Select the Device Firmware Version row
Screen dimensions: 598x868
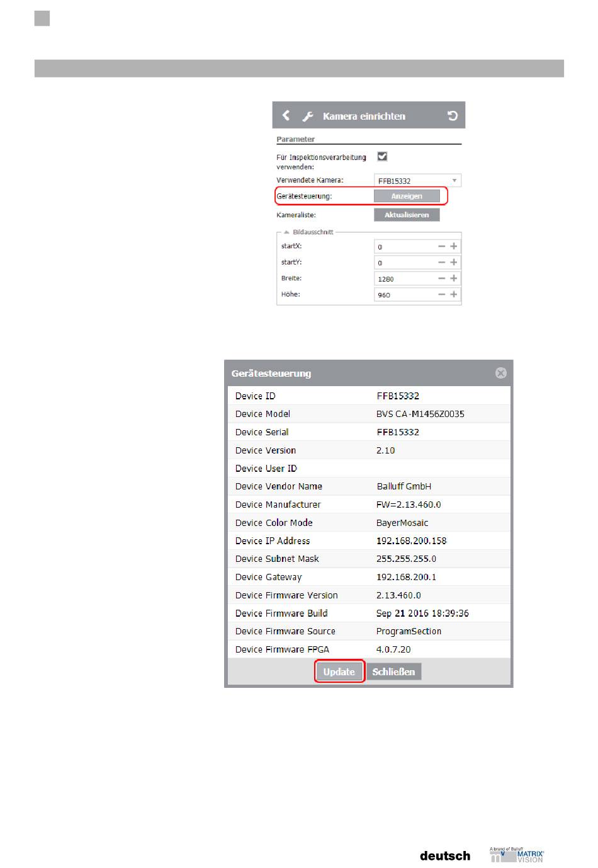coord(369,595)
